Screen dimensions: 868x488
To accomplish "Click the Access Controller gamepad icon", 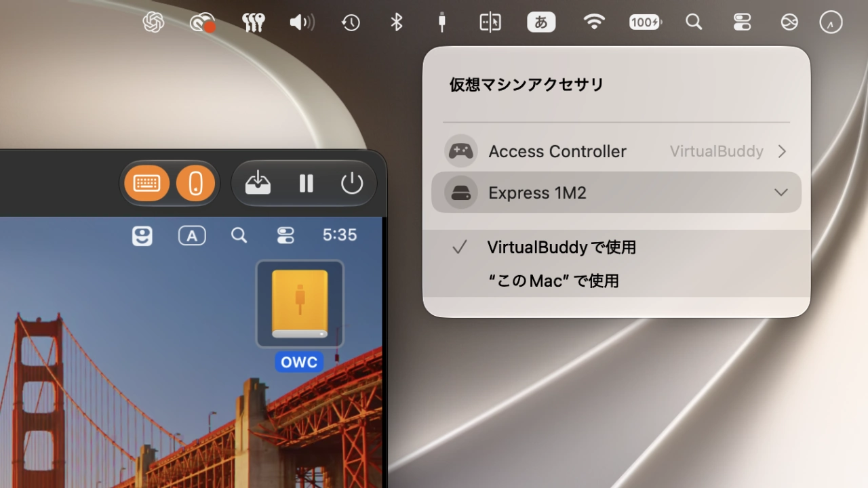I will (x=461, y=151).
